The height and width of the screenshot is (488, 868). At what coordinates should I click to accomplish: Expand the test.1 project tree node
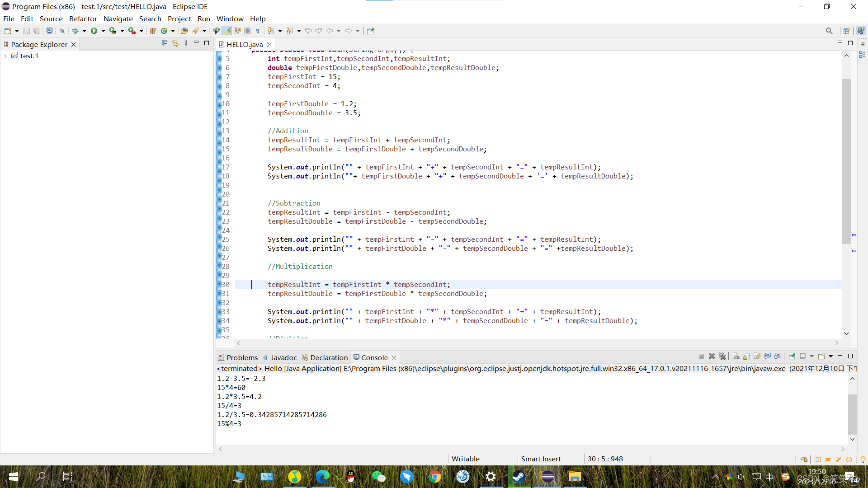[x=5, y=56]
